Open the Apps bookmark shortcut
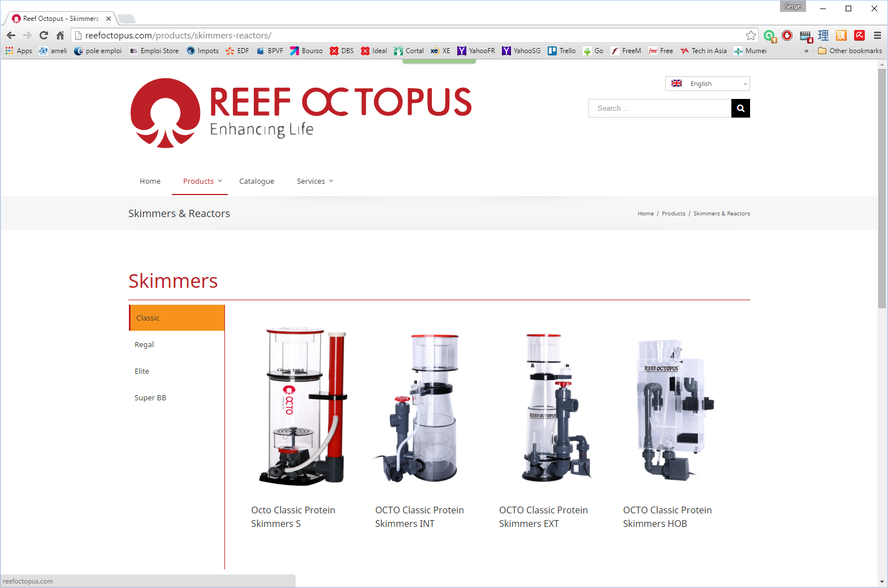The width and height of the screenshot is (888, 588). click(19, 51)
